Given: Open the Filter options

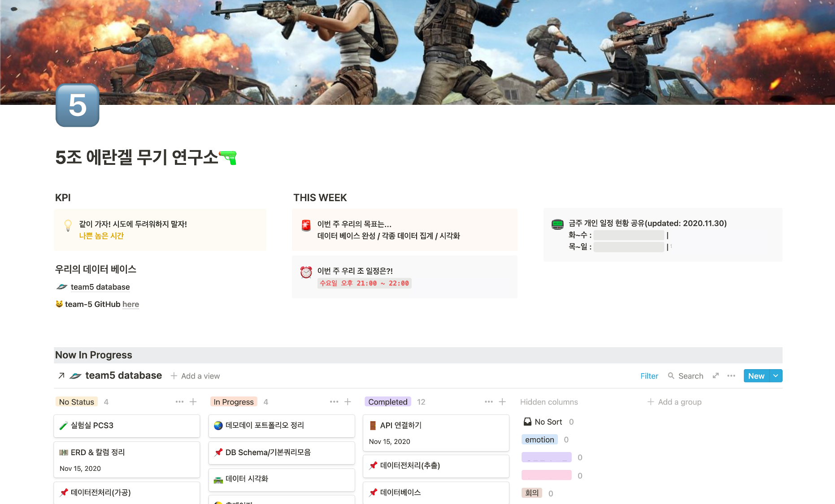Looking at the screenshot, I should click(x=649, y=376).
